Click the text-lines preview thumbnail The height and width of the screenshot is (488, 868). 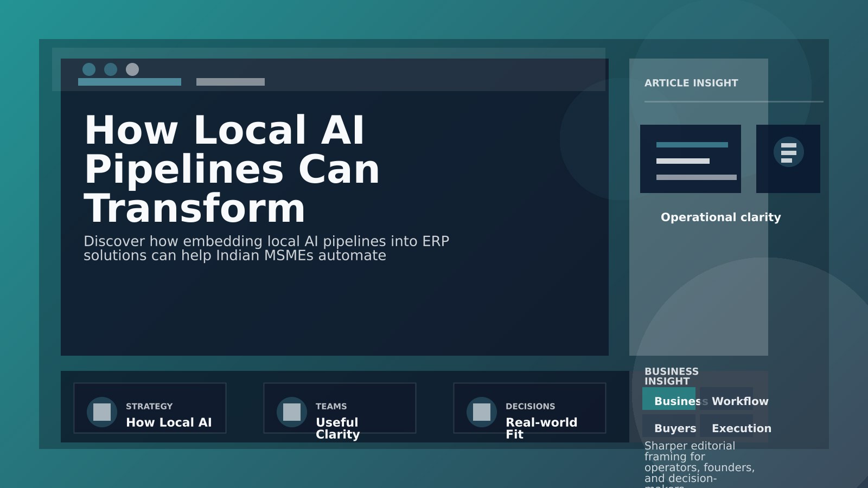(691, 159)
